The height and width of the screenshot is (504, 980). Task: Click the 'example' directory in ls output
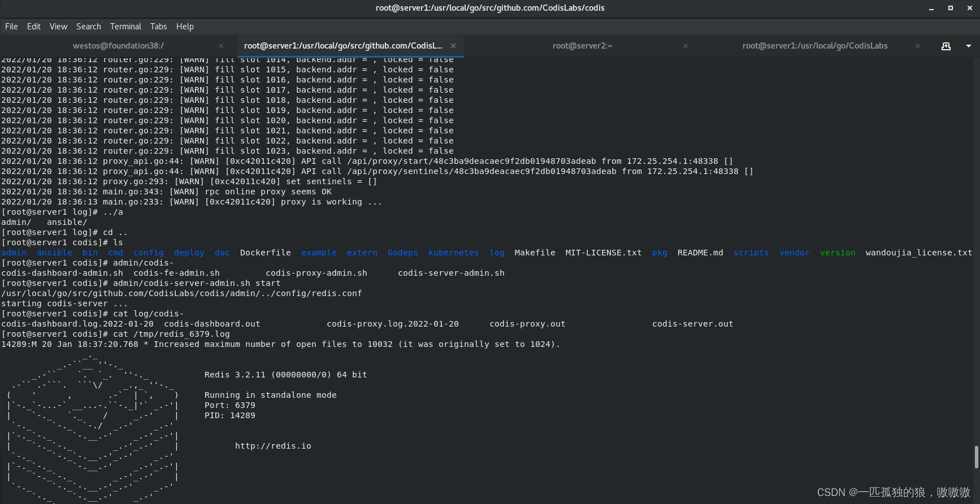(319, 253)
